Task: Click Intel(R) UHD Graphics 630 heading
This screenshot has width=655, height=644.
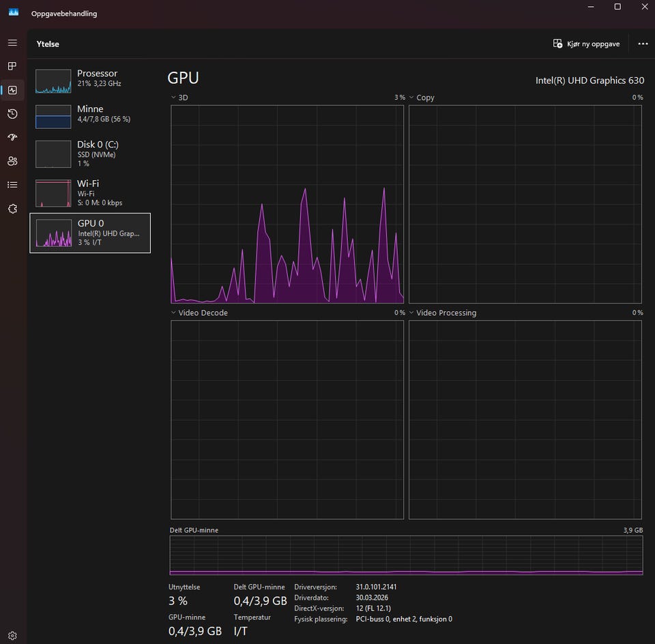Action: point(589,80)
